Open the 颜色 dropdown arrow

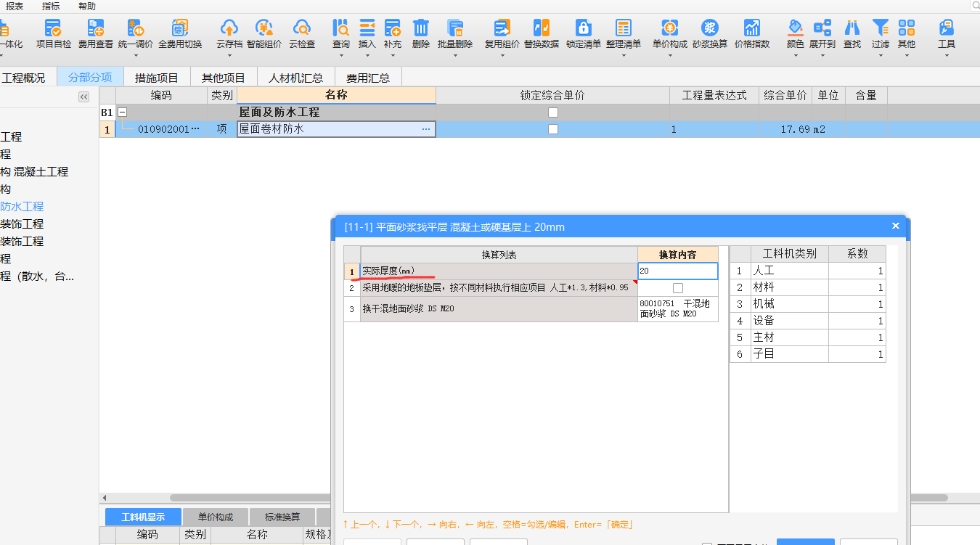pos(796,55)
